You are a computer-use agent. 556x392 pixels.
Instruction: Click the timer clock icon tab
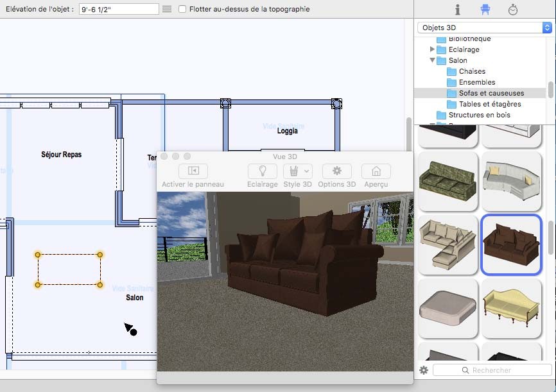[513, 10]
